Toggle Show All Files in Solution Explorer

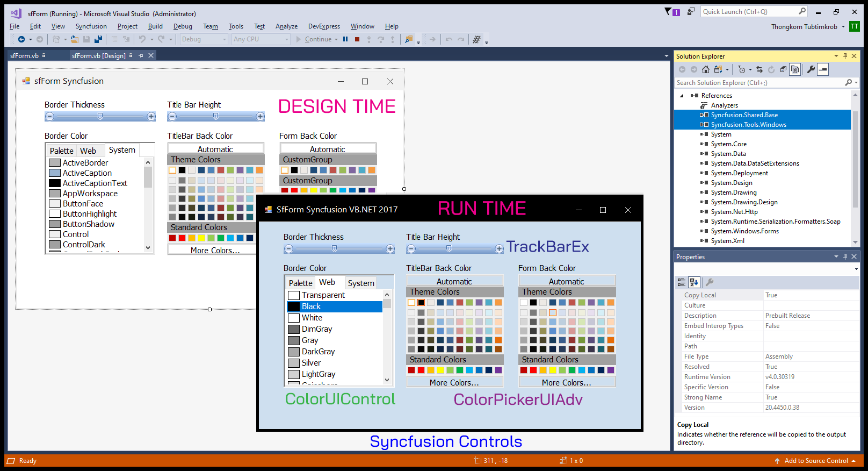coord(795,69)
